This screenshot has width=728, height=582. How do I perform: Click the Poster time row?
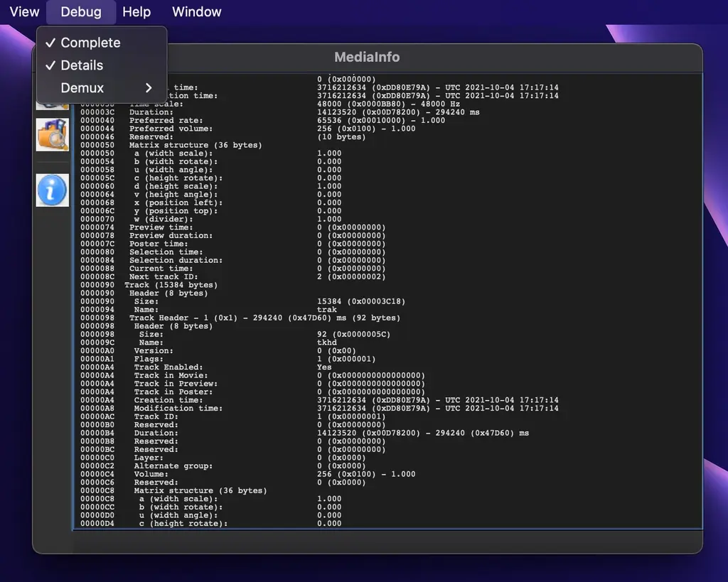233,244
